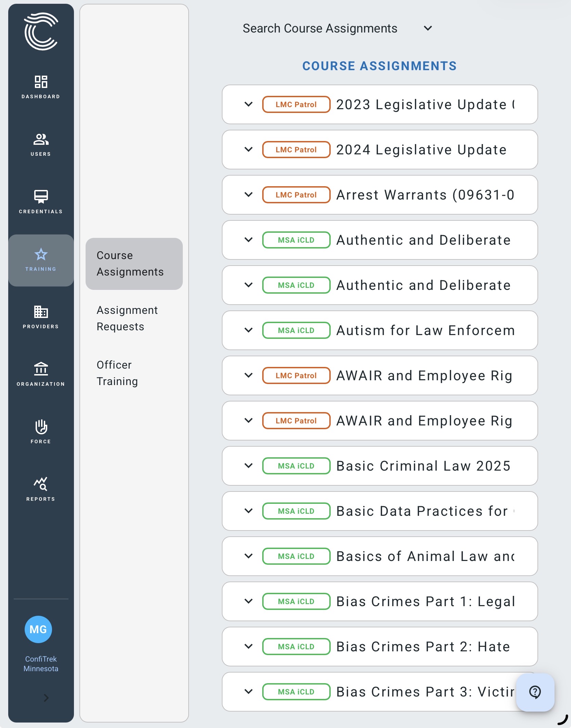Select Officer Training submenu item
571x728 pixels.
click(117, 373)
